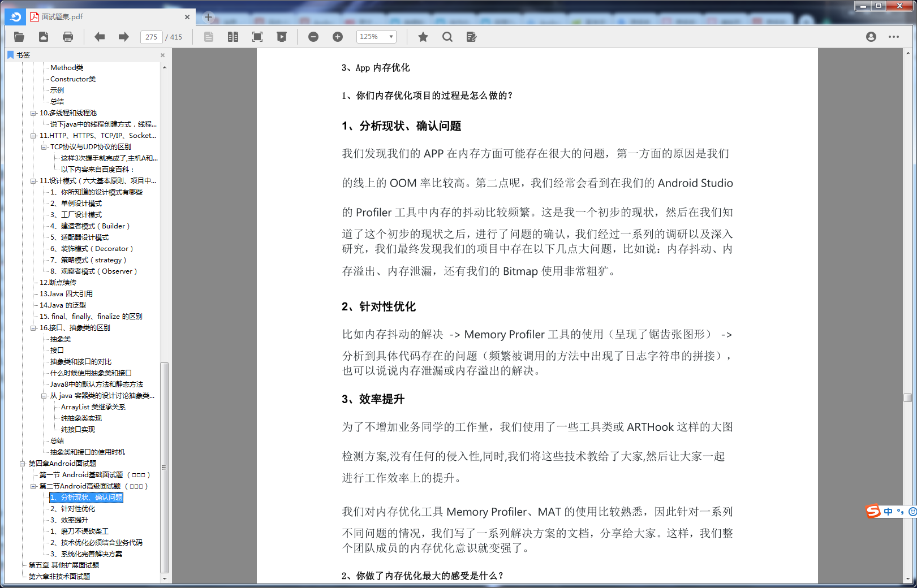
Task: Collapse 11.设计模式 tree node
Action: point(33,181)
